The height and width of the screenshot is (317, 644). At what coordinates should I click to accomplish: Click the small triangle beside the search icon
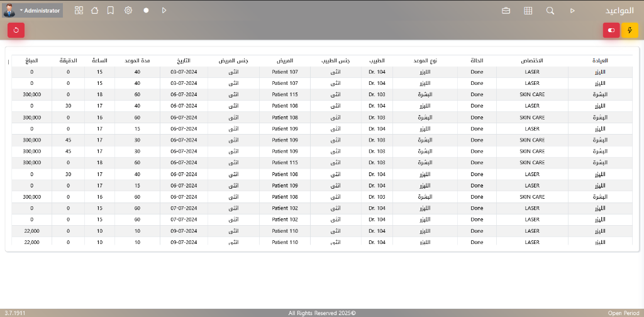572,11
